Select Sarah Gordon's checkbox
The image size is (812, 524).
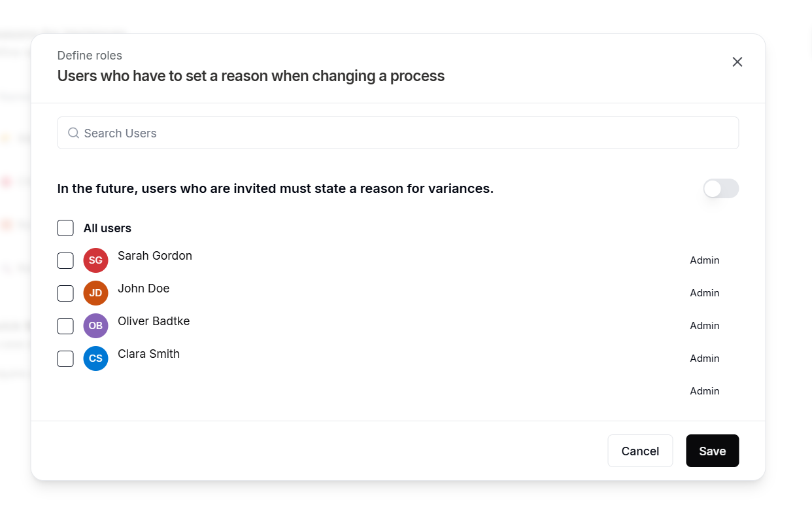(x=65, y=260)
